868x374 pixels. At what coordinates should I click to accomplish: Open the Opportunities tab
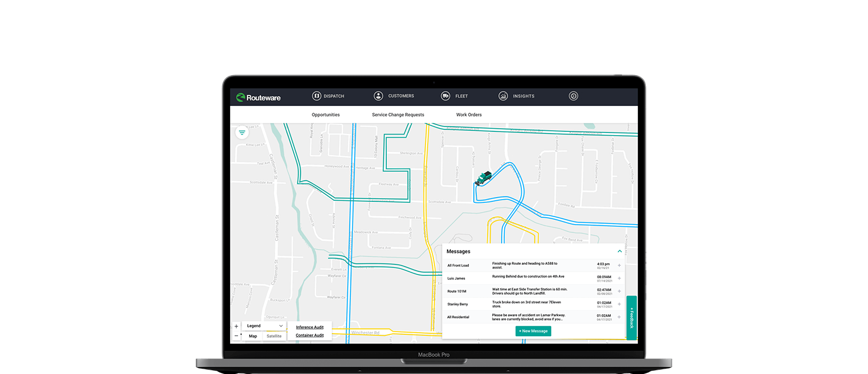pos(325,114)
